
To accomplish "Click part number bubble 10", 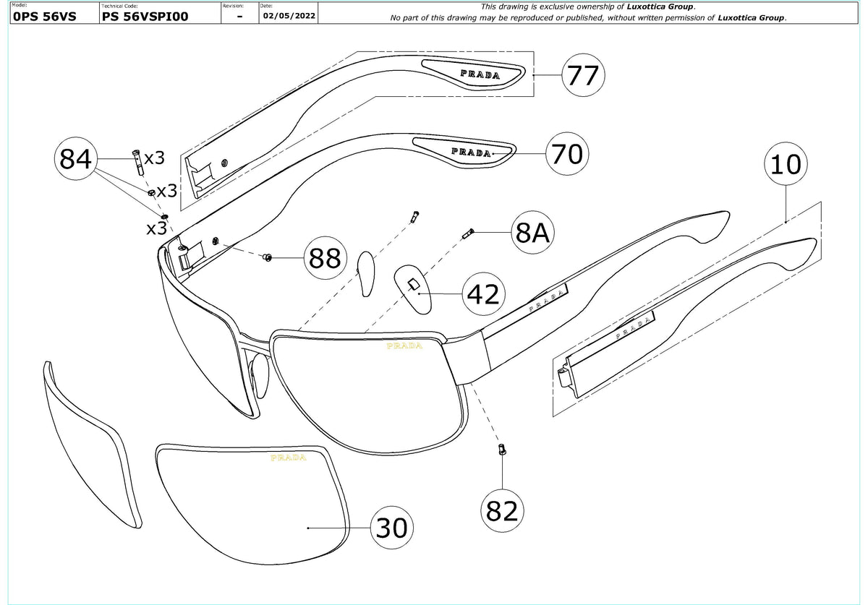I will click(x=786, y=166).
